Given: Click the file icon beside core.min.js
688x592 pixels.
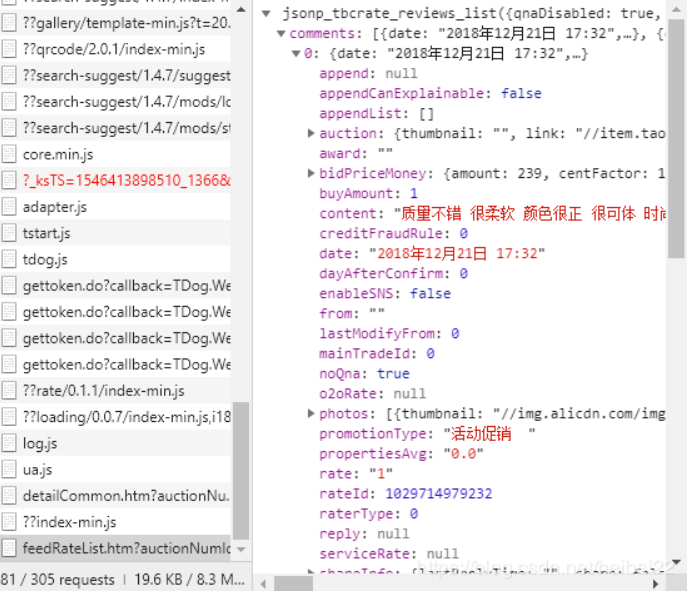Looking at the screenshot, I should 10,154.
